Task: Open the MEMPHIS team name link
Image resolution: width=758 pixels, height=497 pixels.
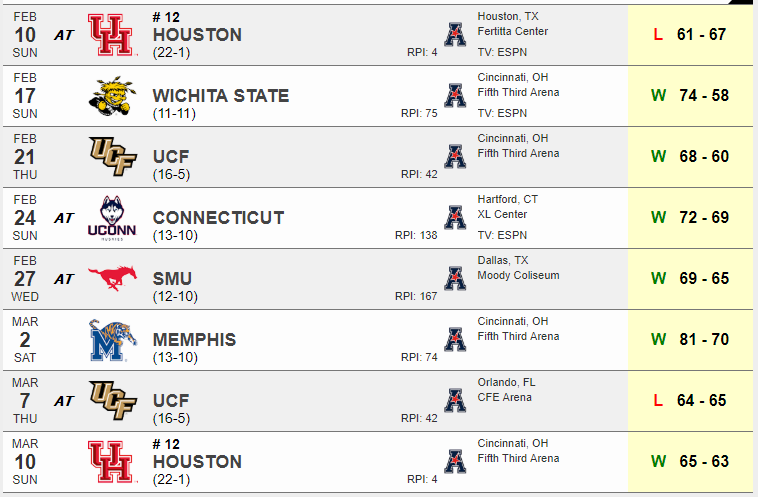Action: point(194,339)
